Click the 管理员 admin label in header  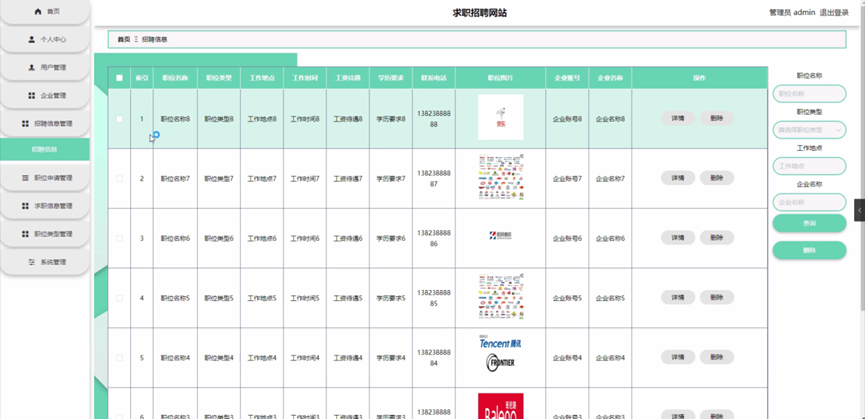tap(792, 13)
